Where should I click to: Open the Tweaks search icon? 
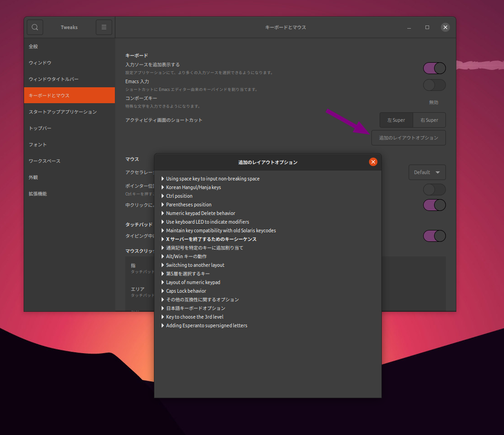[x=35, y=27]
